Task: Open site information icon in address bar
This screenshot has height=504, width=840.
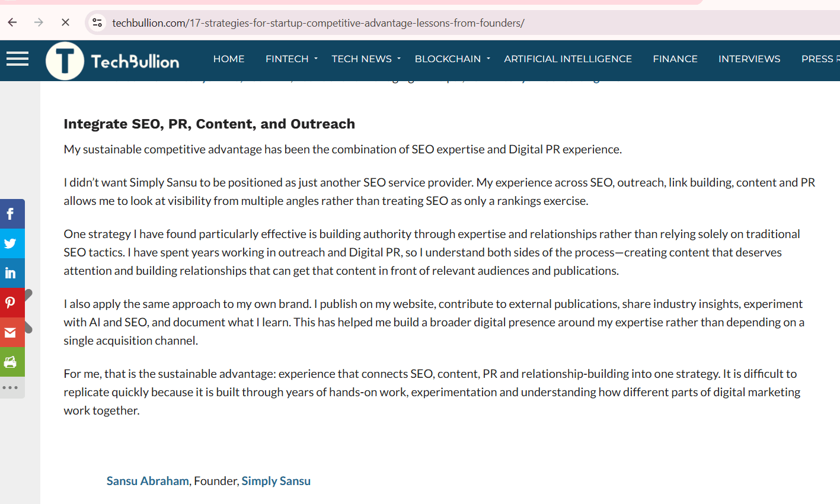Action: pos(97,23)
